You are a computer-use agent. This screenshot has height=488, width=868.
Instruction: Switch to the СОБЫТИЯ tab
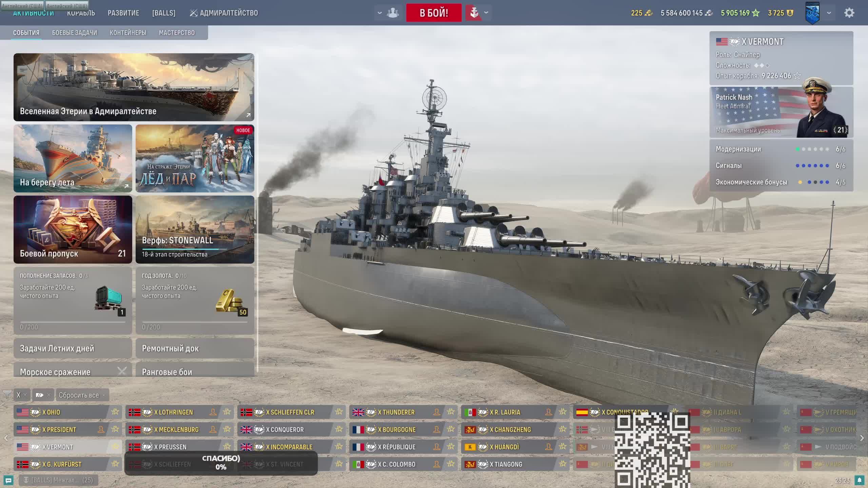click(26, 33)
